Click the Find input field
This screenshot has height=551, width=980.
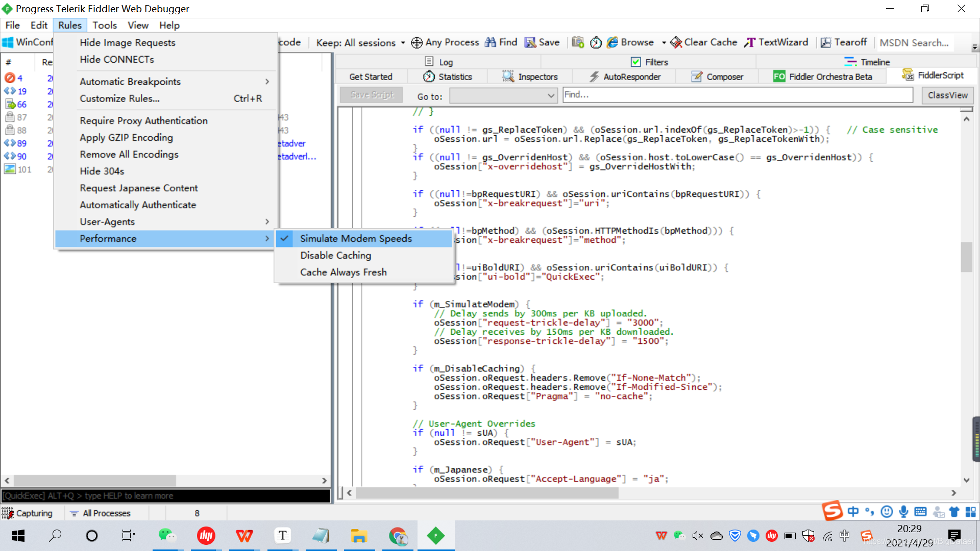737,95
